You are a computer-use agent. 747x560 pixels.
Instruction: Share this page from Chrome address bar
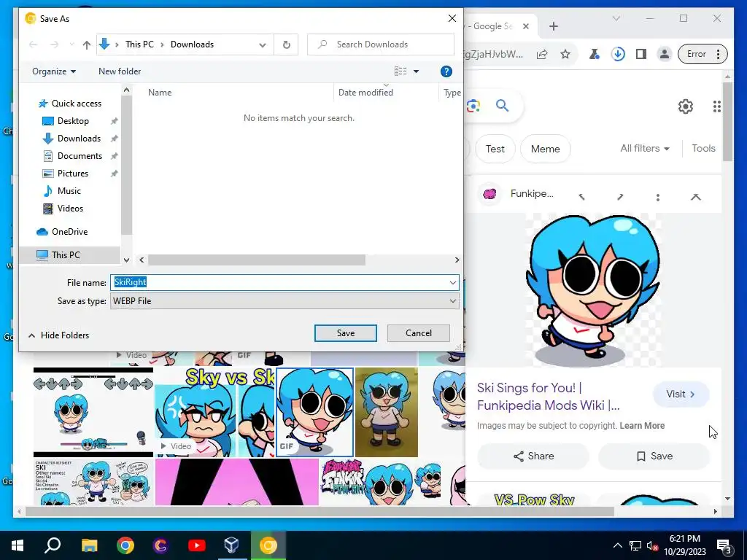tap(542, 54)
